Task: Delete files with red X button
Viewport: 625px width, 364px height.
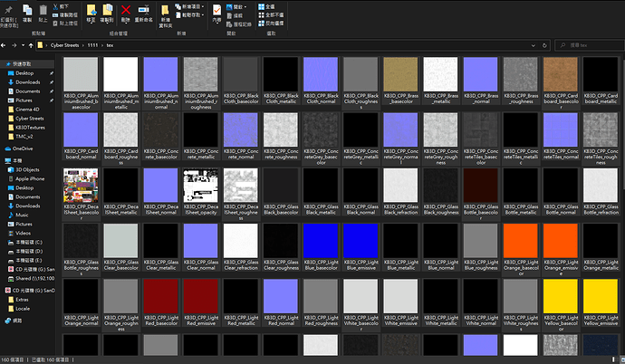Action: coord(126,10)
